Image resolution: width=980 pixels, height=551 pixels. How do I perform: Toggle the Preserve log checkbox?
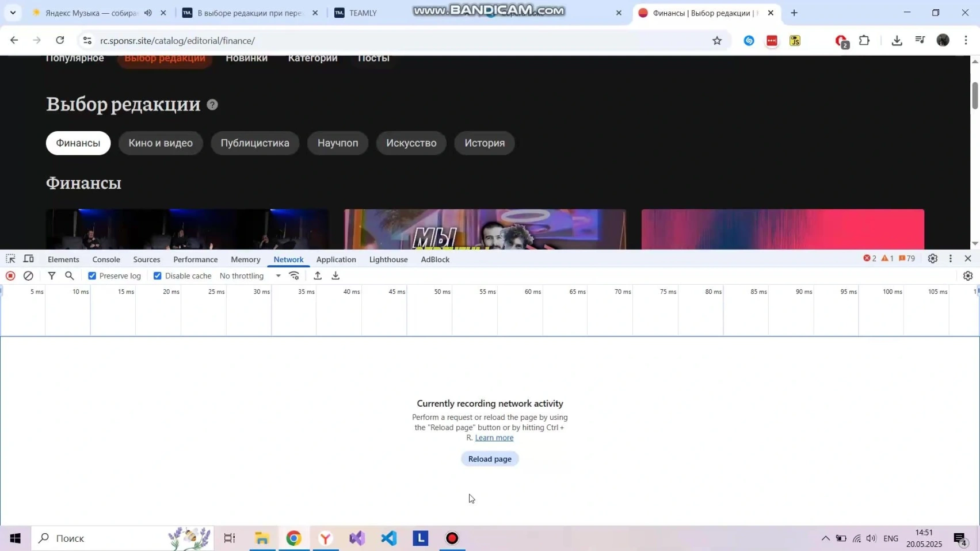pyautogui.click(x=92, y=276)
